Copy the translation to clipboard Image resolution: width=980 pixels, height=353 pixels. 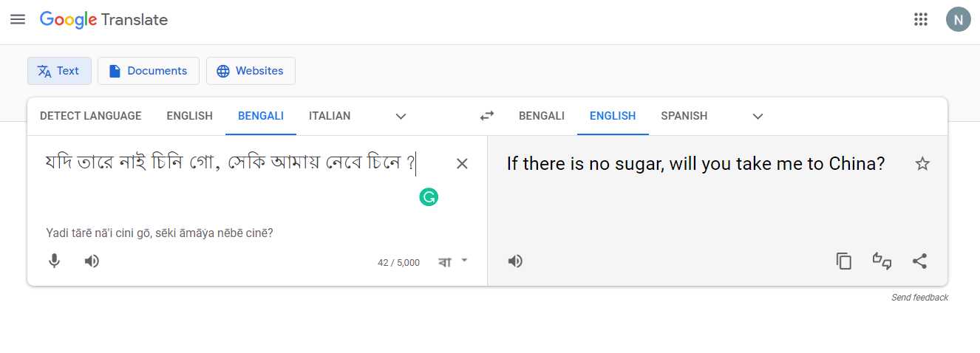click(x=844, y=261)
